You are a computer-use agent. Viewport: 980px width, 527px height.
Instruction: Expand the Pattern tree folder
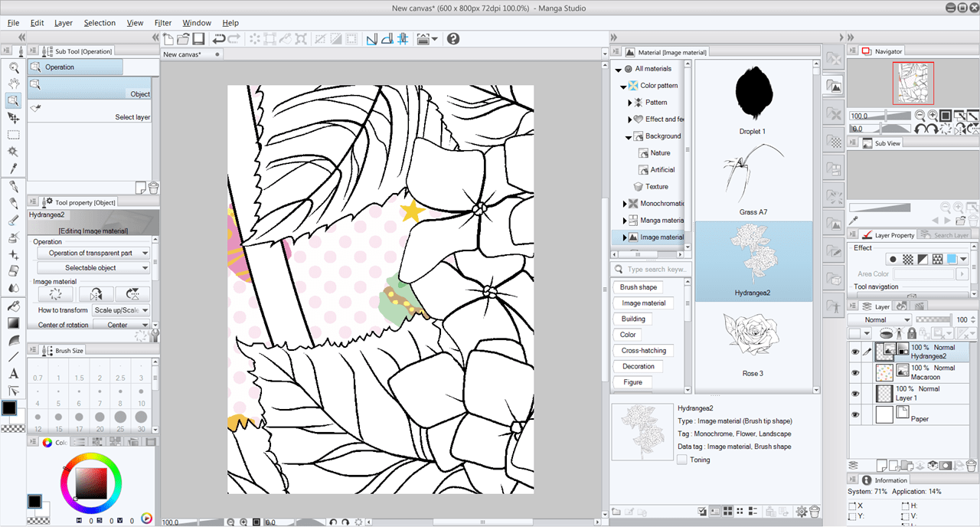(x=631, y=103)
